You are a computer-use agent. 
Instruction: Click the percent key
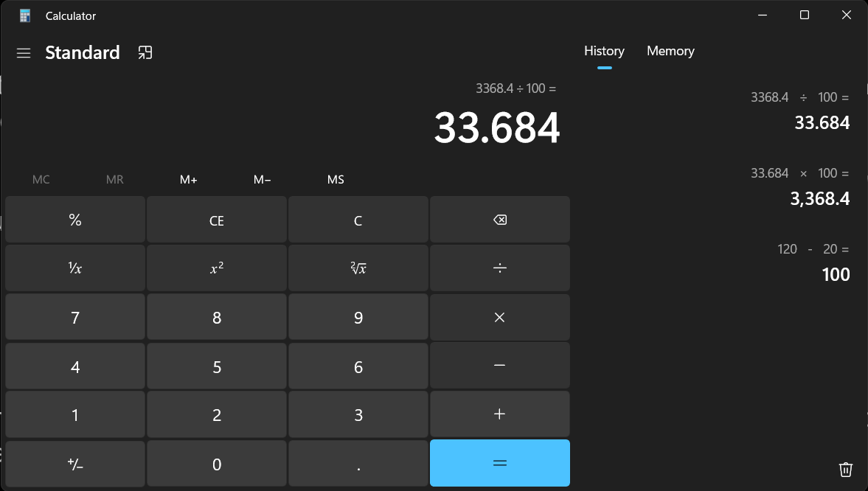click(75, 220)
